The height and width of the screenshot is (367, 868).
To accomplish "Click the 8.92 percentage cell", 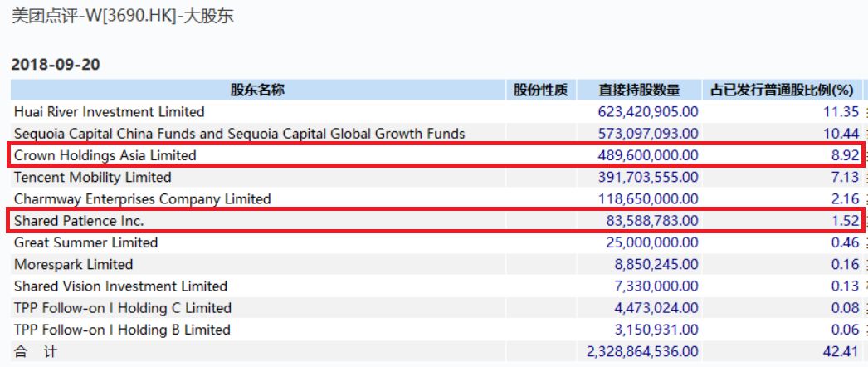I will (x=845, y=155).
